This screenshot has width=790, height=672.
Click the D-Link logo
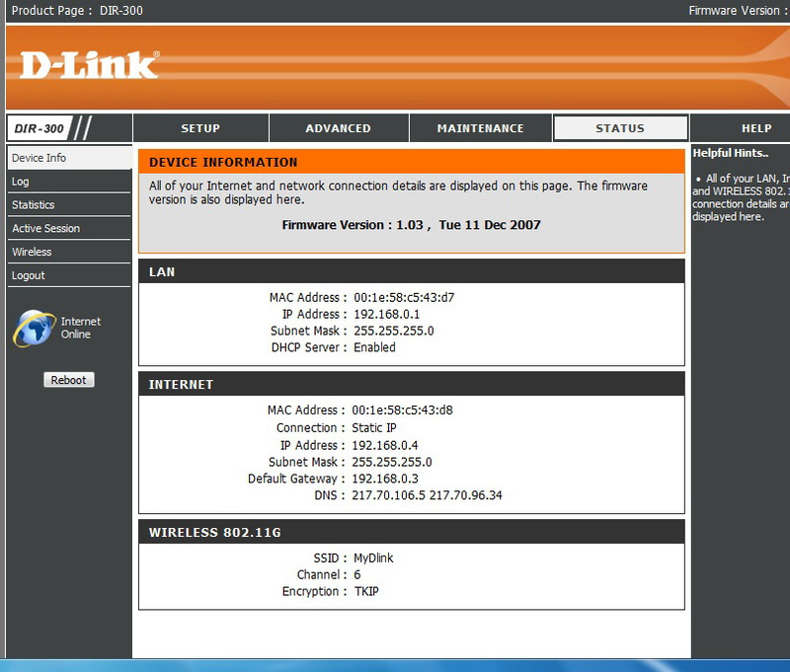point(90,64)
